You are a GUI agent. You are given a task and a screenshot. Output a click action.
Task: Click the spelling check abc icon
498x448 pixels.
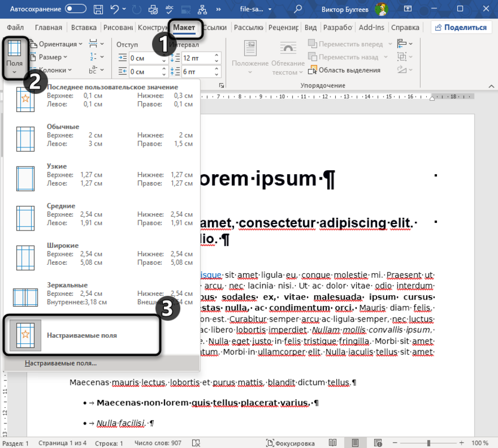click(169, 9)
